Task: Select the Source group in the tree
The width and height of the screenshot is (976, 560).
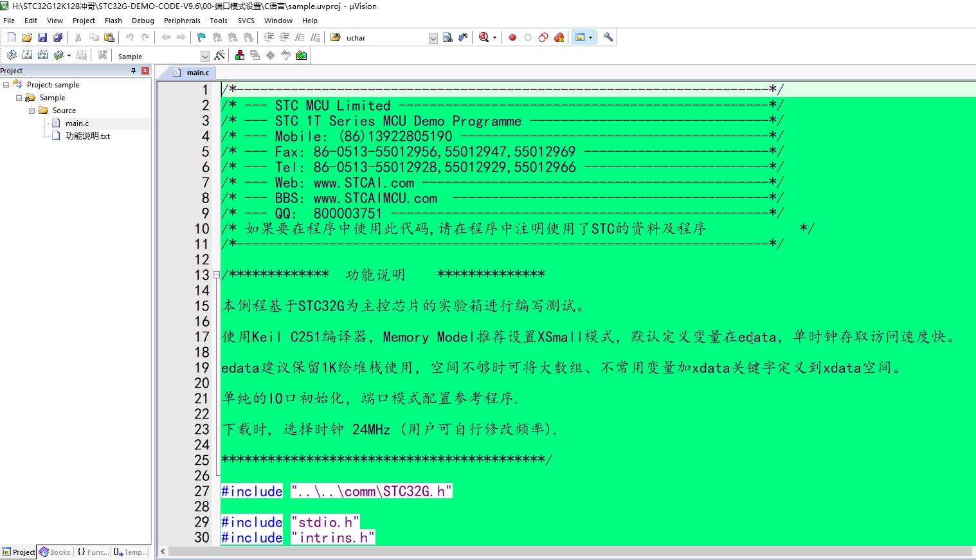Action: click(x=64, y=111)
